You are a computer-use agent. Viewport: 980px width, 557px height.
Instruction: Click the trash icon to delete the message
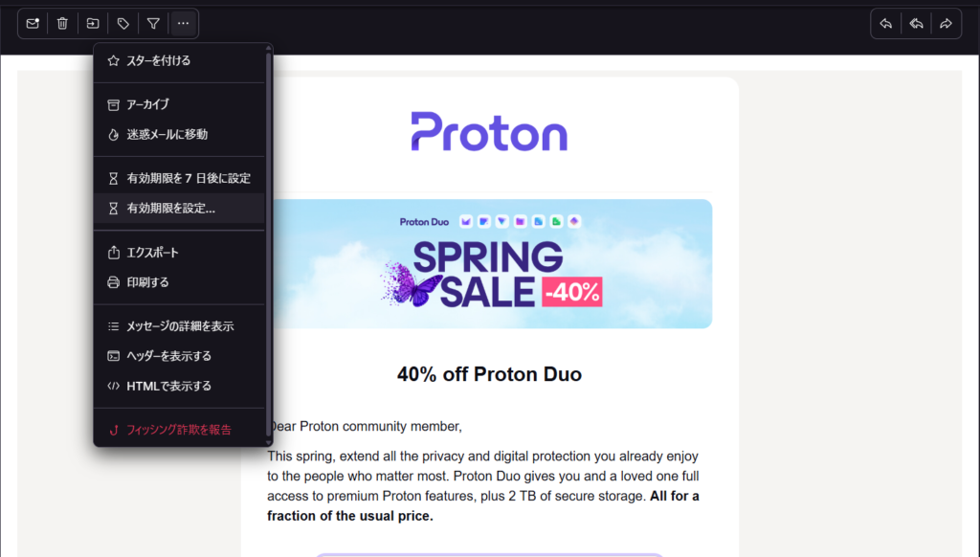[62, 23]
